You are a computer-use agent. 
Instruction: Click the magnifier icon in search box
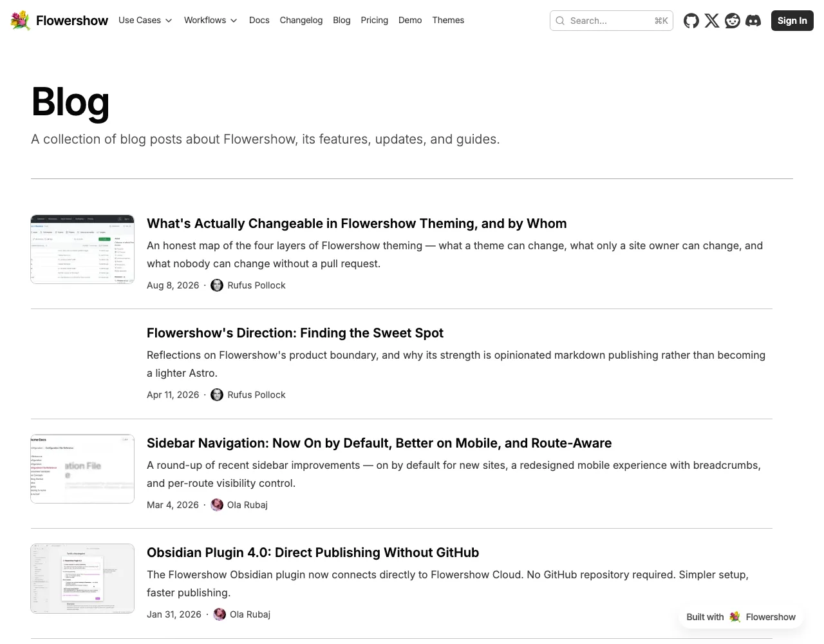pyautogui.click(x=560, y=21)
